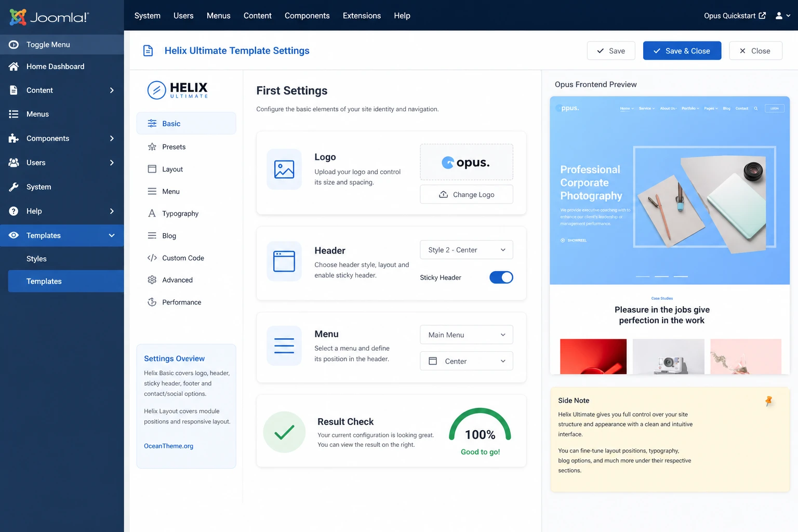This screenshot has height=532, width=798.
Task: Click the Advanced gear icon
Action: pyautogui.click(x=152, y=280)
